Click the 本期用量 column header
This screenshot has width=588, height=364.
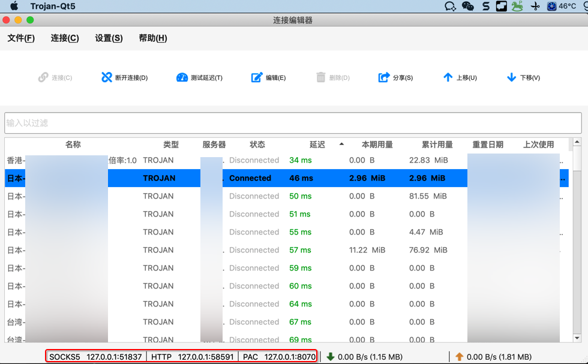(x=377, y=145)
